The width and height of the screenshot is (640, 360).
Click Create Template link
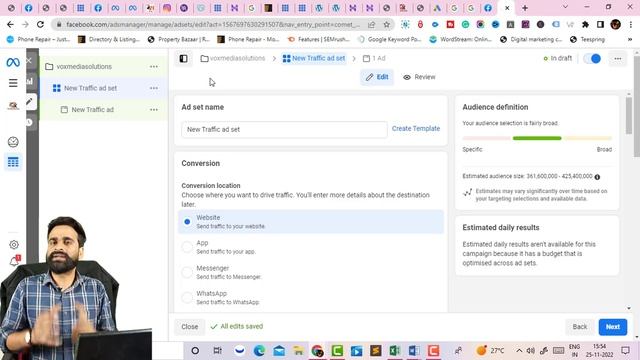click(416, 129)
